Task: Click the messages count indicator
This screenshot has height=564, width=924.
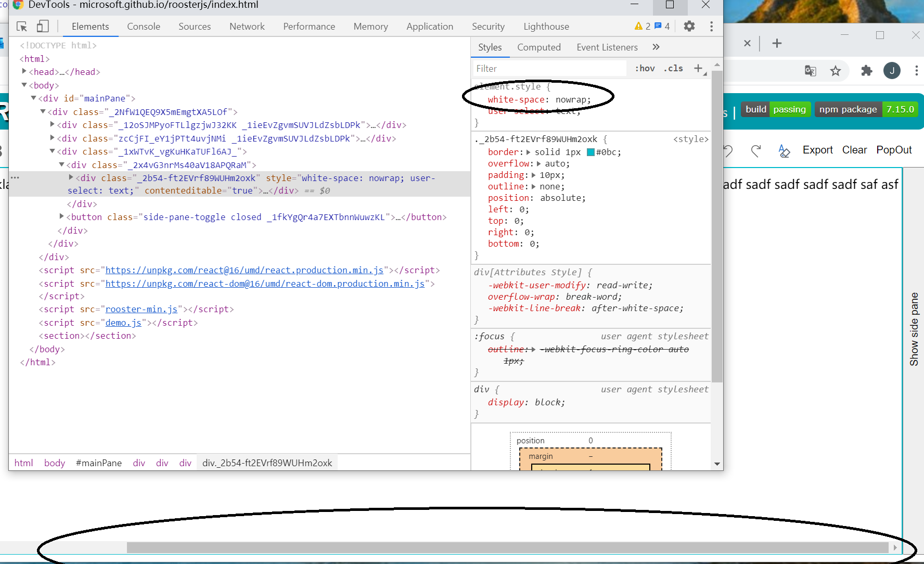Action: click(x=662, y=26)
